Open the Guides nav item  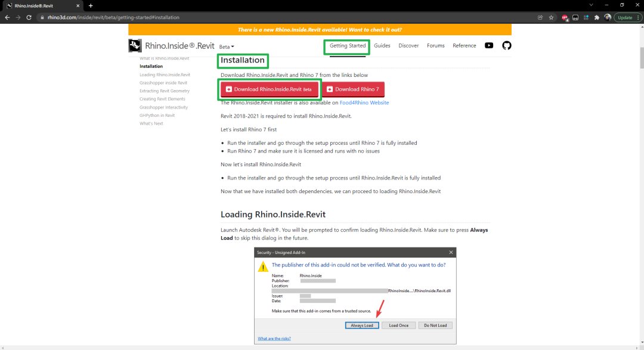click(382, 45)
